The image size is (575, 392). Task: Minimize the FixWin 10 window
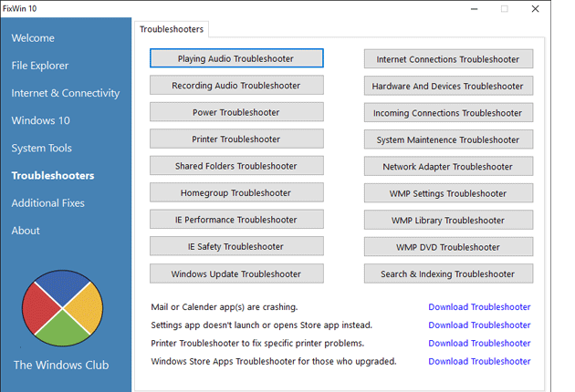[475, 9]
